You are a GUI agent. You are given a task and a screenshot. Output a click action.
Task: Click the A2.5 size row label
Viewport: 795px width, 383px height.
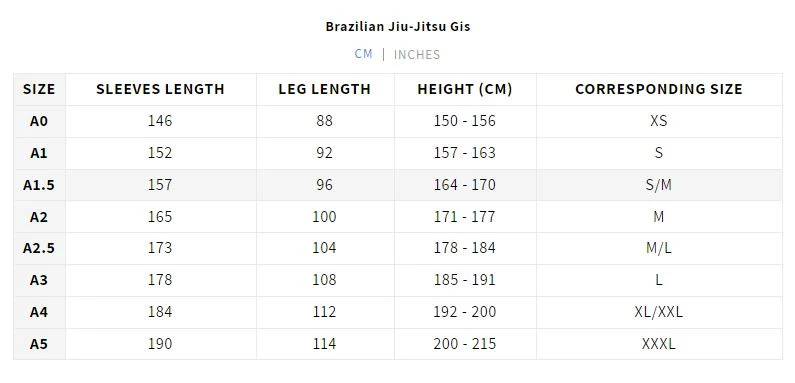coord(39,249)
